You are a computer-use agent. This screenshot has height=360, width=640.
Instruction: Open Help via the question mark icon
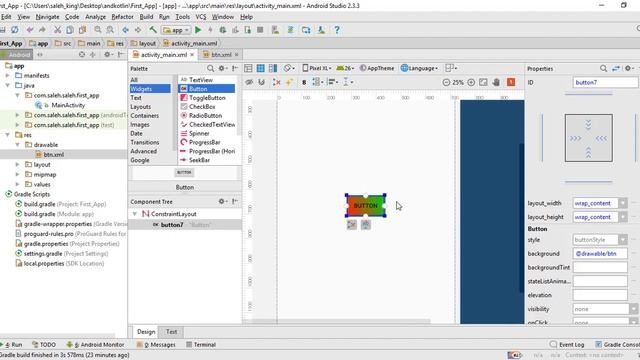[337, 30]
